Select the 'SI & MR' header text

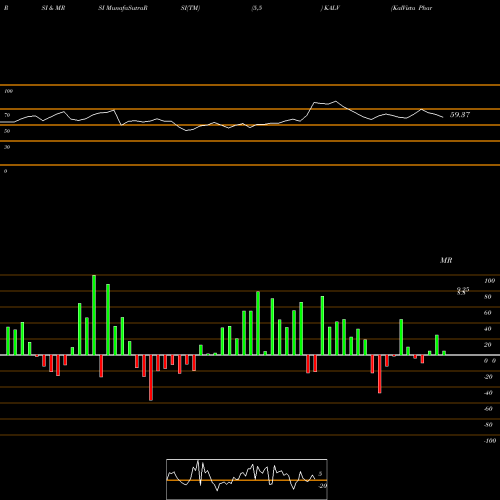(53, 8)
